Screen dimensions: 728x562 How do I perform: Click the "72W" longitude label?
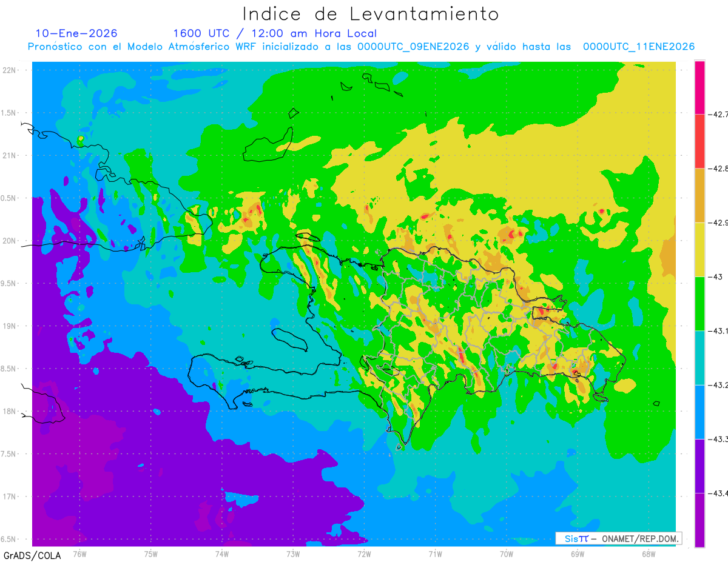364,554
